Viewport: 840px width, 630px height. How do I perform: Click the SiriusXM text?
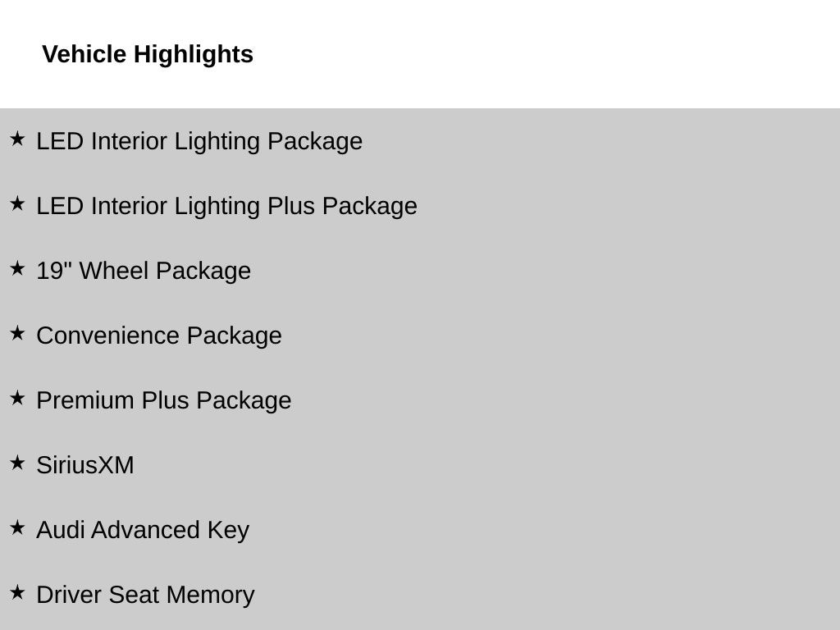click(85, 465)
